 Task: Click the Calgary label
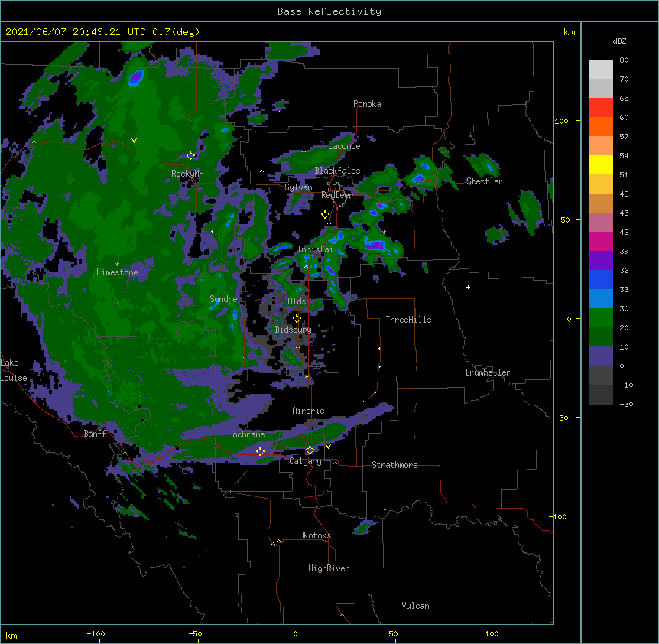point(305,461)
